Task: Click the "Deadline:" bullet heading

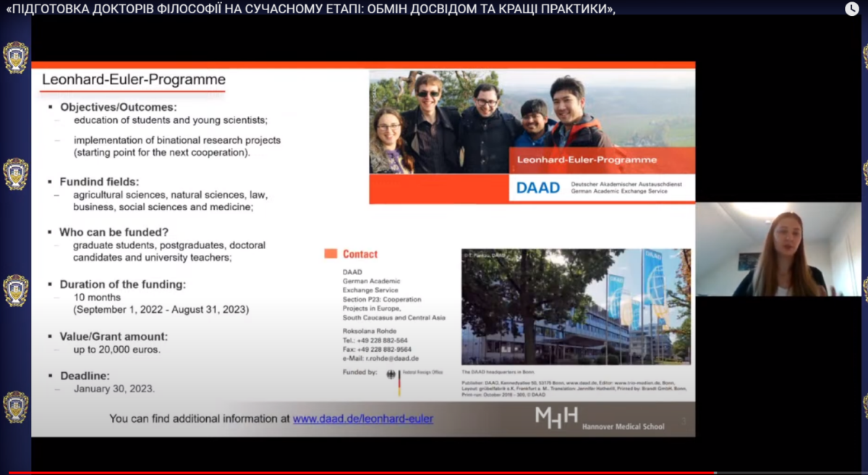Action: 85,376
